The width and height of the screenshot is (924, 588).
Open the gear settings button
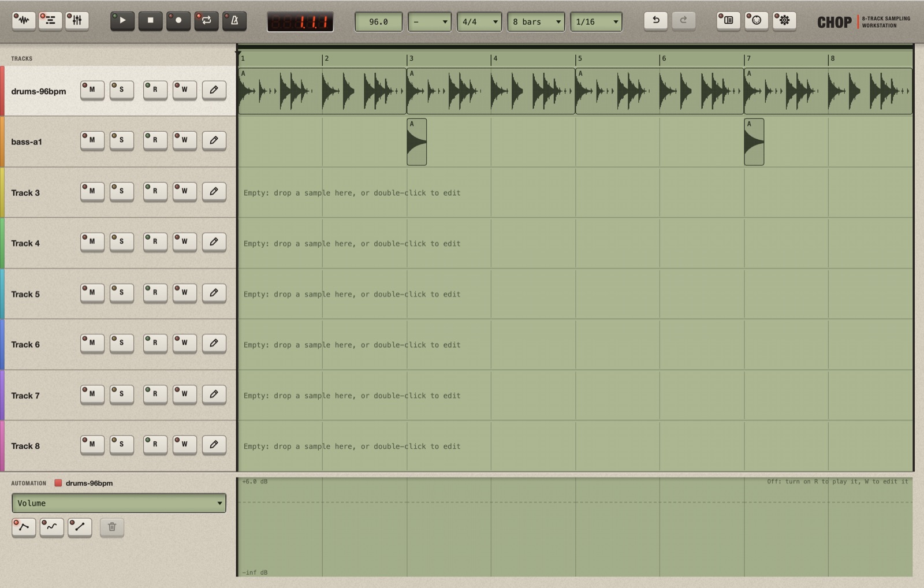[784, 21]
